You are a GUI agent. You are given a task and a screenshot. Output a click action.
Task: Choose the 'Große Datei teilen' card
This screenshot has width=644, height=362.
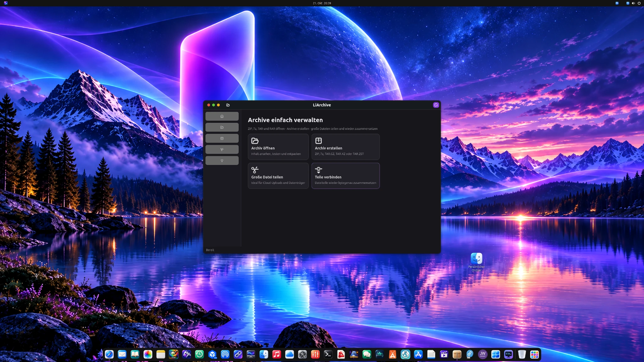pos(278,176)
